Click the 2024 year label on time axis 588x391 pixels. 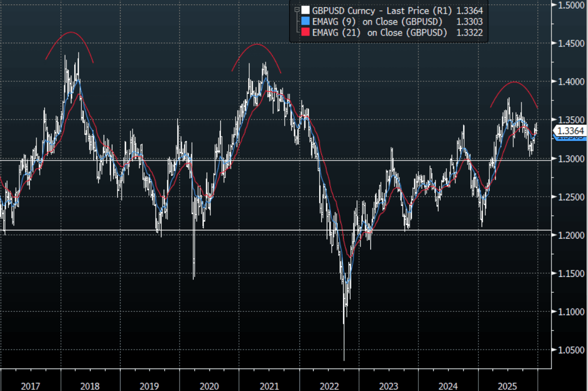448,386
